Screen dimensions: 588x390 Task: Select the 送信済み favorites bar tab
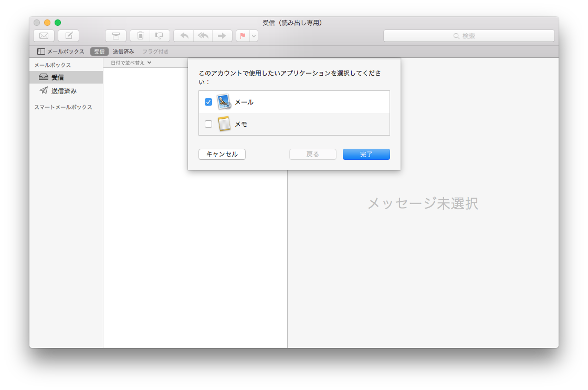(x=123, y=52)
